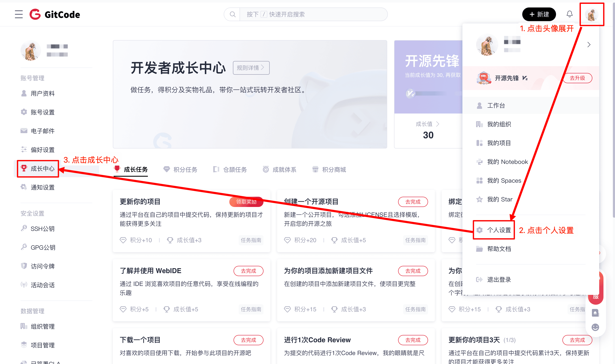Image resolution: width=615 pixels, height=364 pixels.
Task: Open the hamburger navigation menu
Action: [x=19, y=14]
